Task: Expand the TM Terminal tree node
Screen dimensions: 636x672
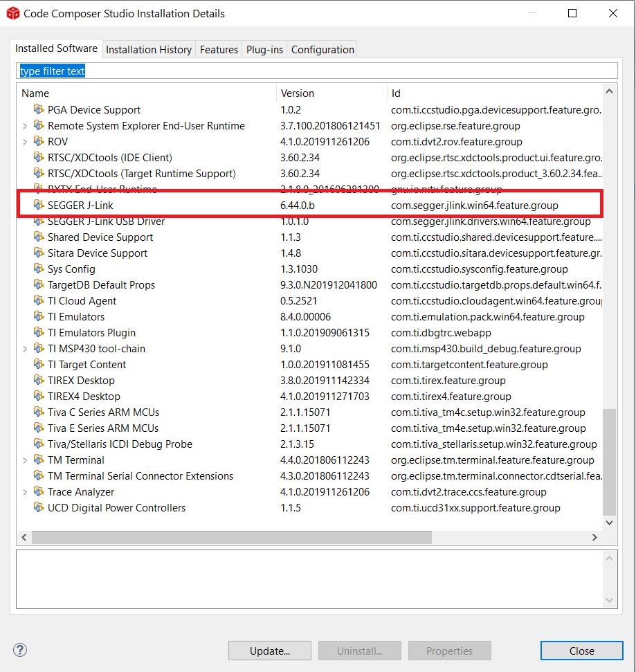Action: click(25, 460)
